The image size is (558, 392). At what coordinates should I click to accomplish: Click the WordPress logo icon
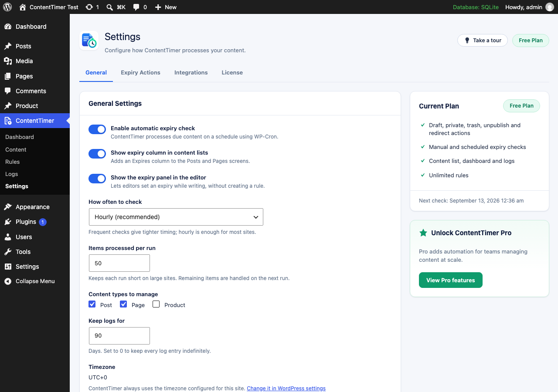pyautogui.click(x=7, y=7)
